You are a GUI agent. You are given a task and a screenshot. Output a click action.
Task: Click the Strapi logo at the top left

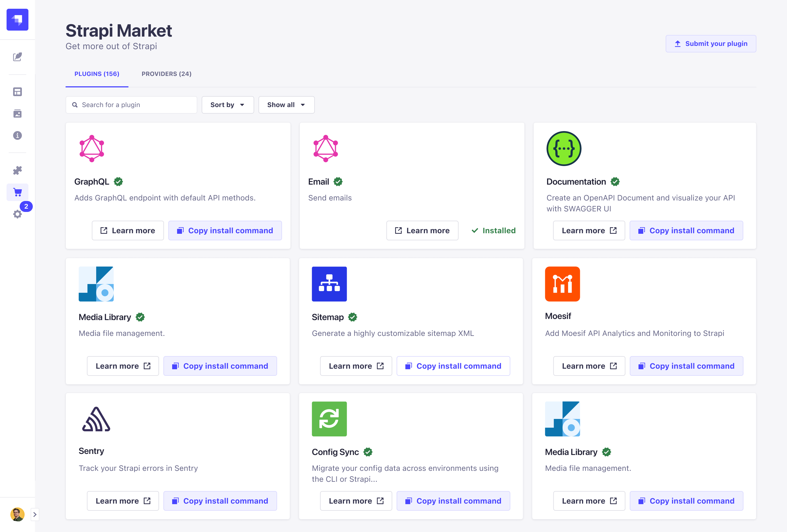[x=17, y=19]
